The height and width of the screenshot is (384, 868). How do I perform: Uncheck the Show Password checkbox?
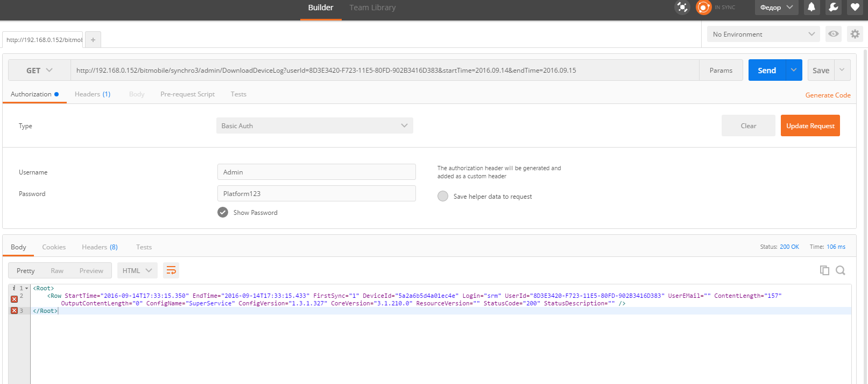(x=223, y=212)
